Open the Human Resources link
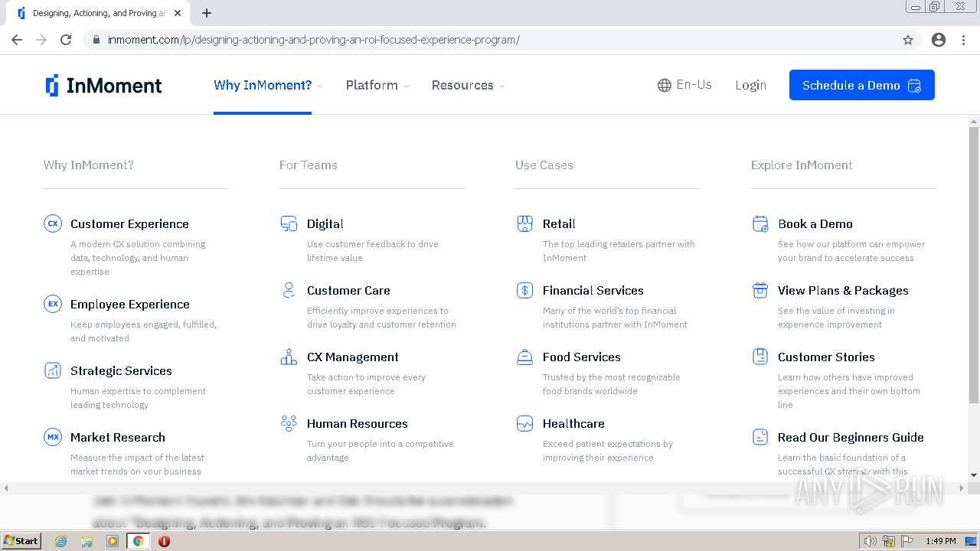Viewport: 980px width, 551px height. click(358, 423)
